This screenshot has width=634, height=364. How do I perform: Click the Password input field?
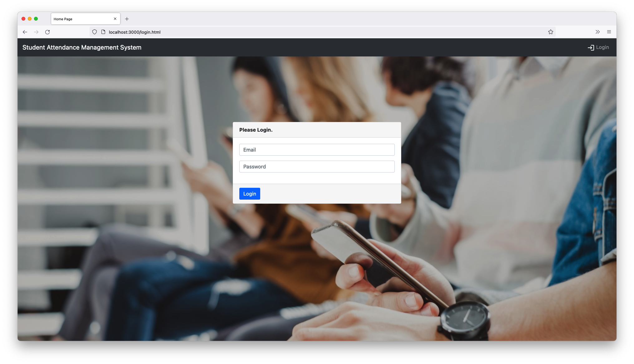[x=317, y=166]
